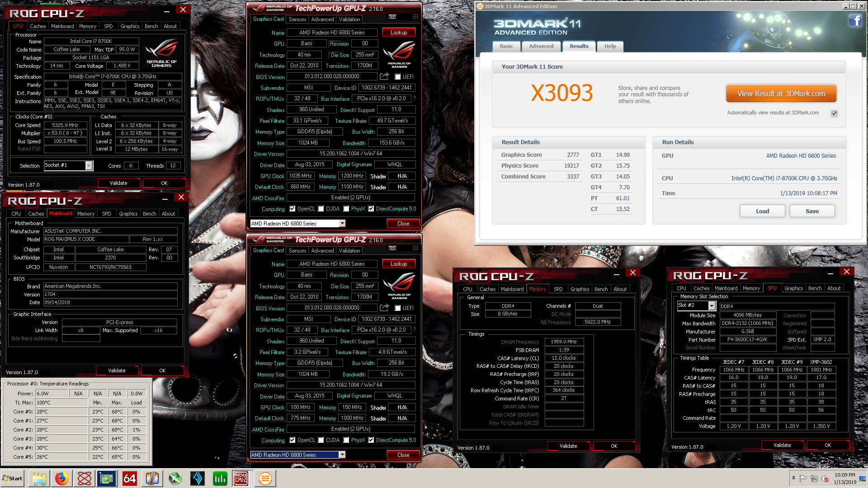Switch to ROG CPU-Z via taskbar icon
868x488 pixels.
(x=241, y=479)
